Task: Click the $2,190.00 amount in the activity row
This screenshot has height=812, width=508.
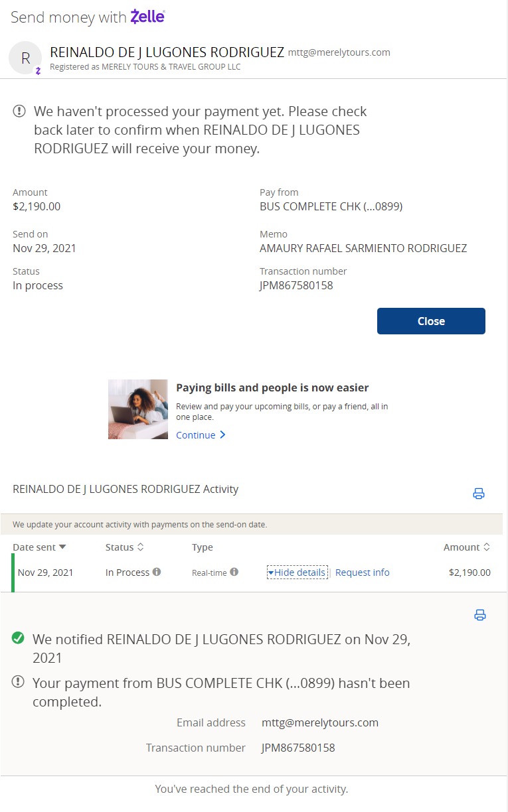Action: tap(470, 573)
